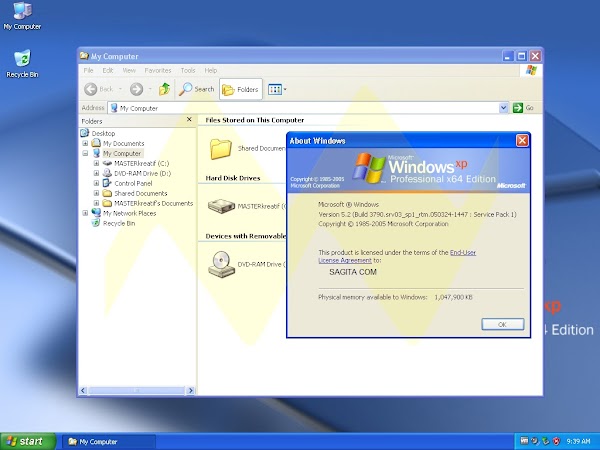Select Desktop in folder tree
600x450 pixels.
103,133
